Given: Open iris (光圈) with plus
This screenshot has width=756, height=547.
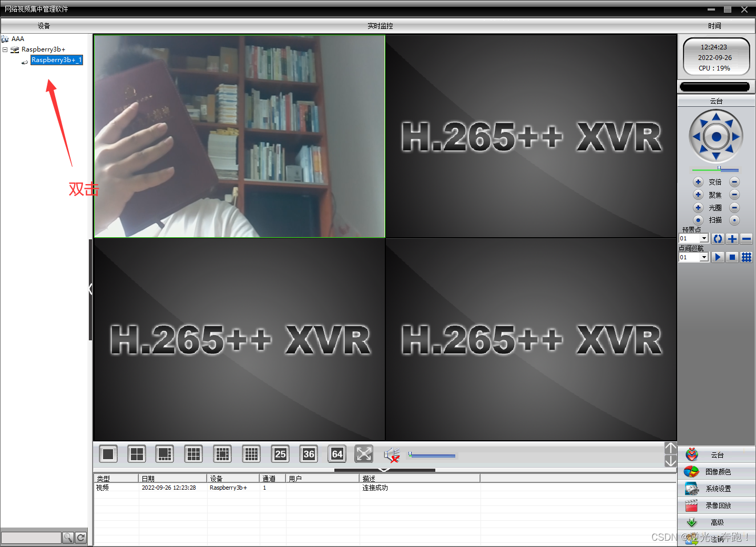Looking at the screenshot, I should click(x=698, y=208).
